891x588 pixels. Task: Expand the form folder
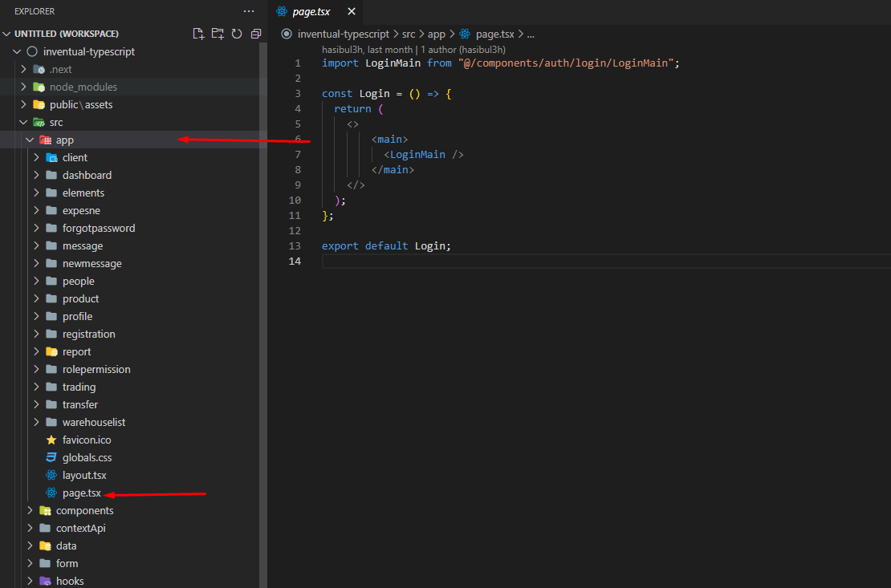30,563
